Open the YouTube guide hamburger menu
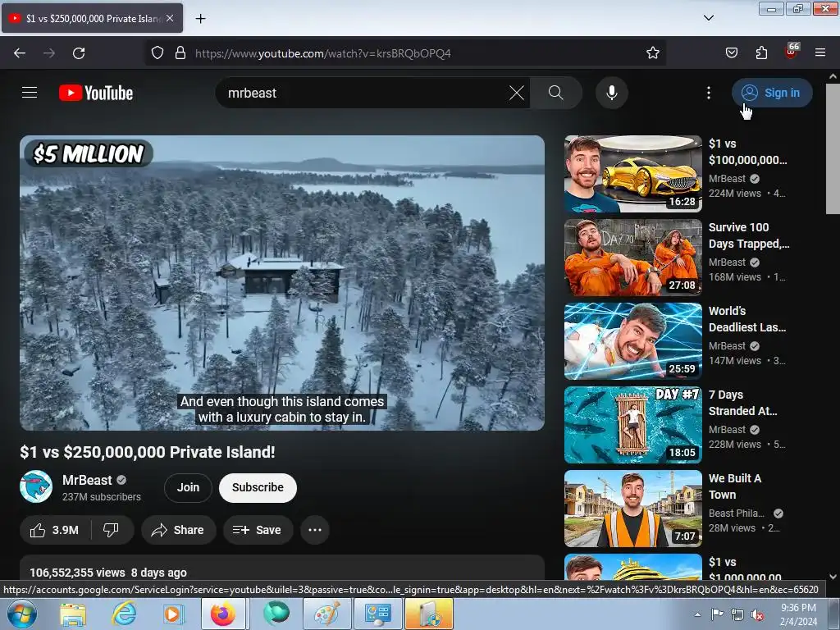The image size is (840, 630). 30,93
